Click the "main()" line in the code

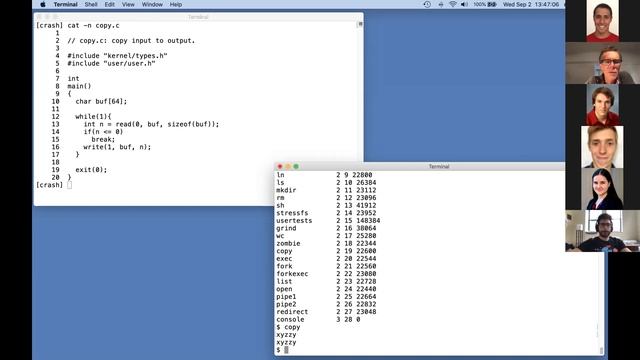click(79, 86)
